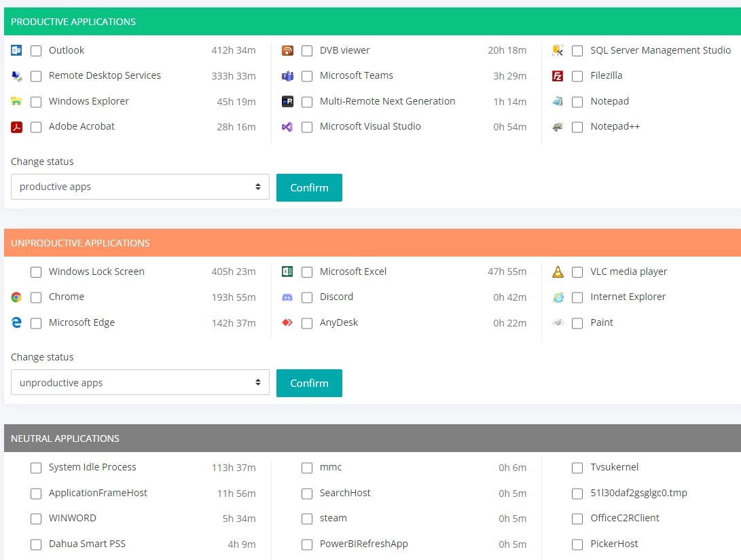Screen dimensions: 741x560
Task: Click the Outlook app icon
Action: 16,50
